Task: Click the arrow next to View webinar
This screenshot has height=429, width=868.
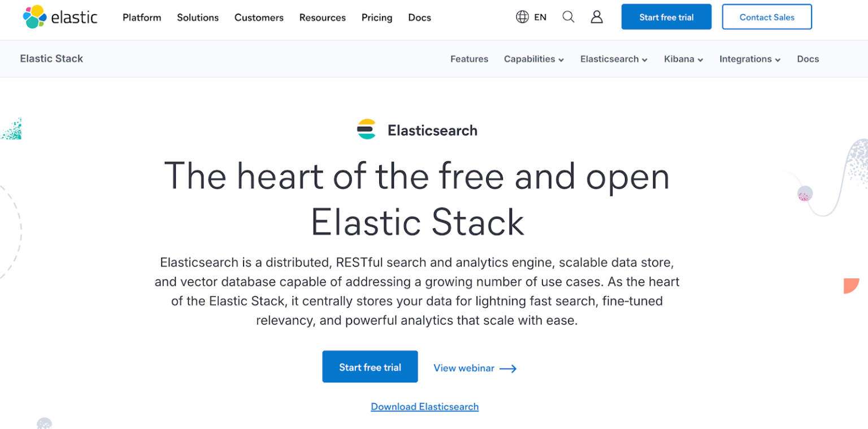Action: pyautogui.click(x=509, y=368)
